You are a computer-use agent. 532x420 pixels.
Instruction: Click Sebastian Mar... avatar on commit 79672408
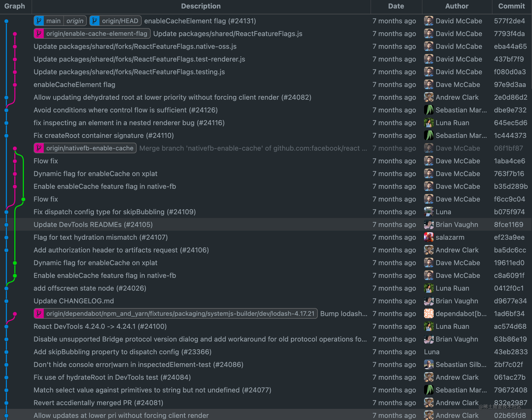point(429,390)
